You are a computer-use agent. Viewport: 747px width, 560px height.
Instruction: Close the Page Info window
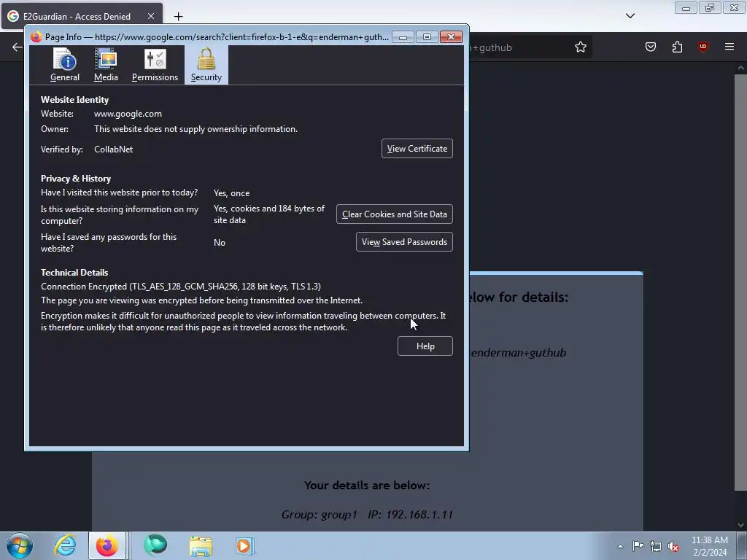tap(451, 37)
